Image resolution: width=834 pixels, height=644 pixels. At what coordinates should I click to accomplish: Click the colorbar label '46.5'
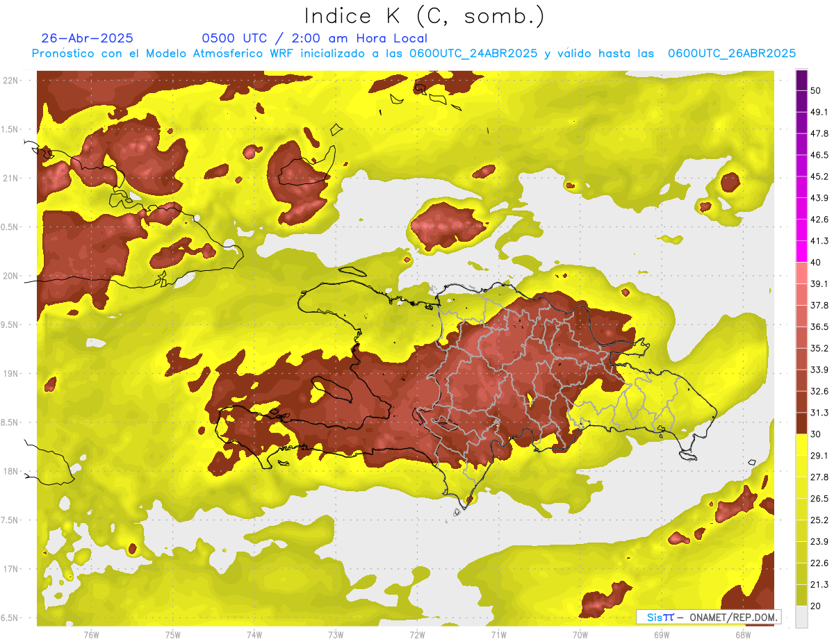click(x=819, y=155)
